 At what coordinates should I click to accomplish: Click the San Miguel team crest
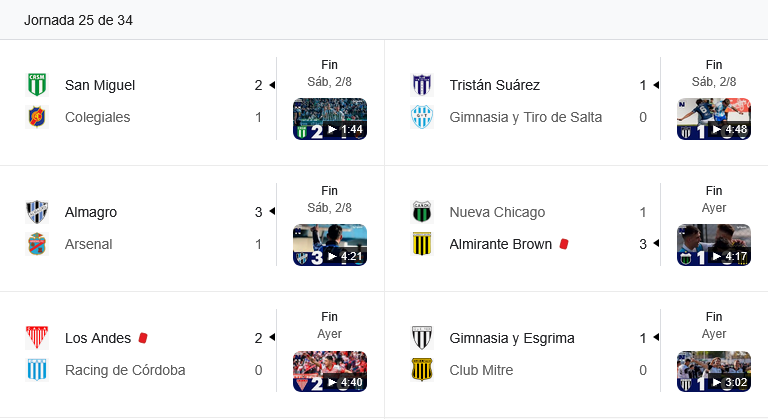[x=37, y=85]
